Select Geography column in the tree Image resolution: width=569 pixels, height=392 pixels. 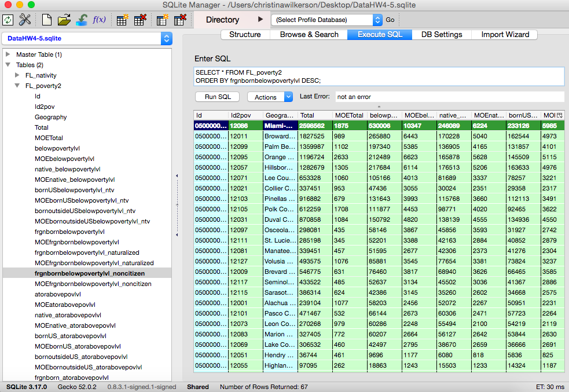pos(51,117)
